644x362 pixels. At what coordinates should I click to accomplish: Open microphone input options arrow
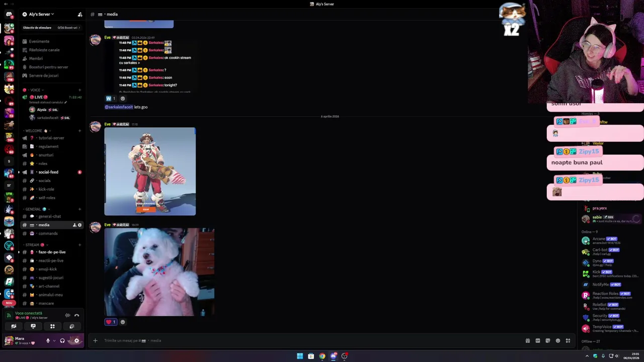[54, 340]
